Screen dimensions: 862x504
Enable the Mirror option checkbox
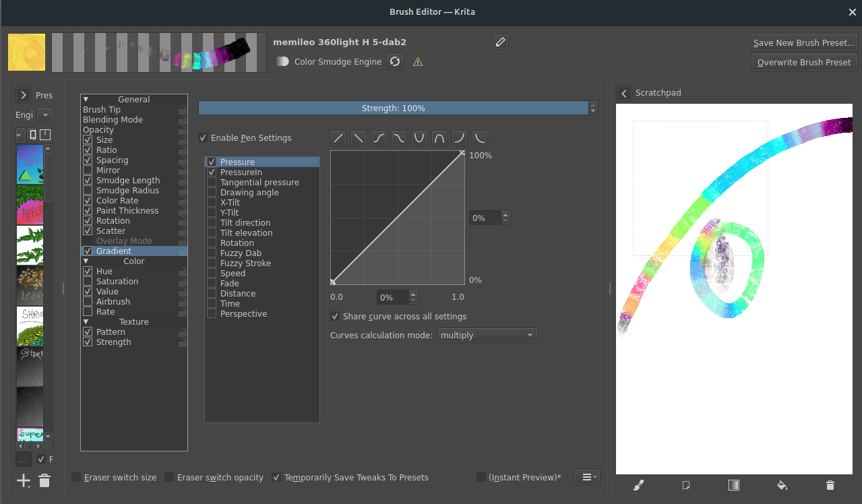click(x=88, y=170)
